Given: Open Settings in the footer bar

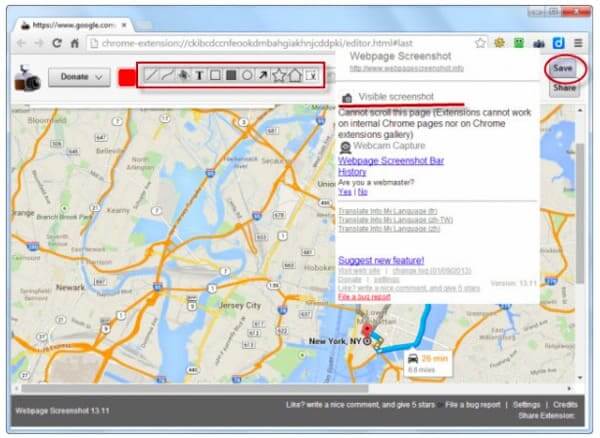Looking at the screenshot, I should click(x=526, y=405).
